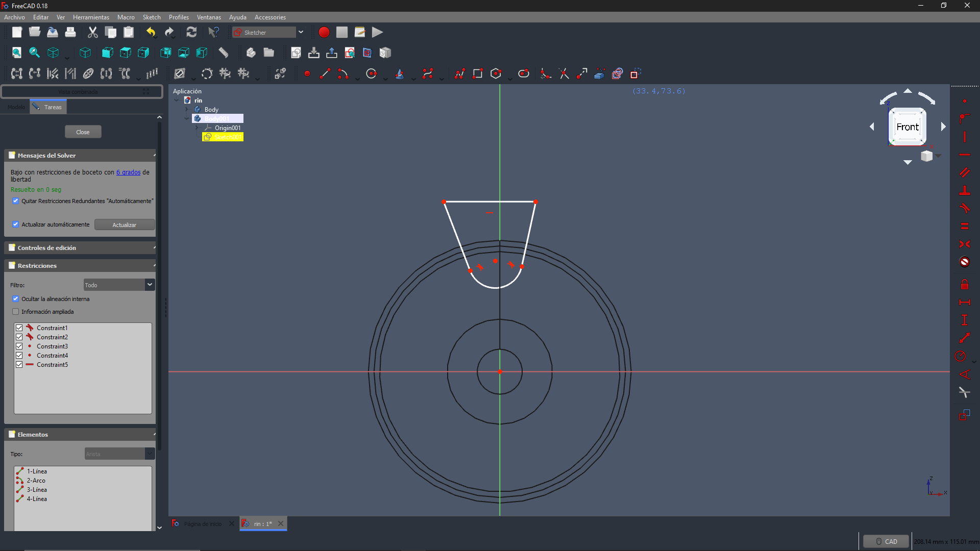Uncheck the Constraint3 checkbox
The height and width of the screenshot is (551, 980).
click(19, 346)
